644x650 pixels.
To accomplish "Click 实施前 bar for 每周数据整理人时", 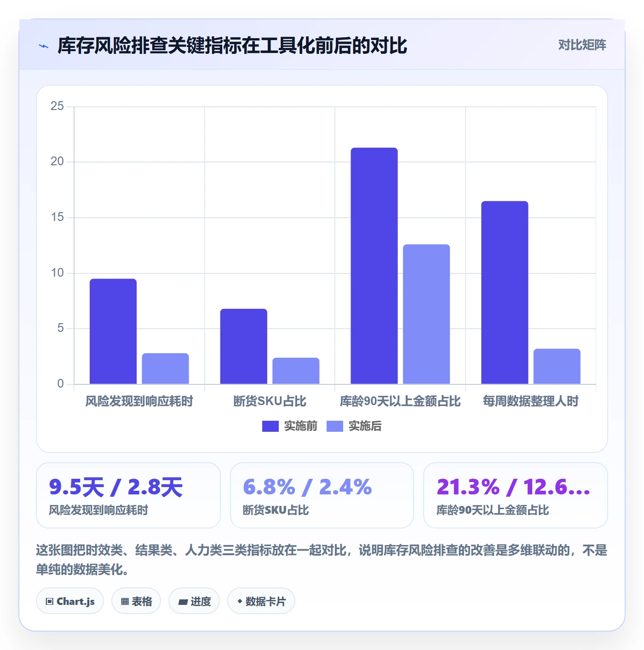I will (505, 292).
